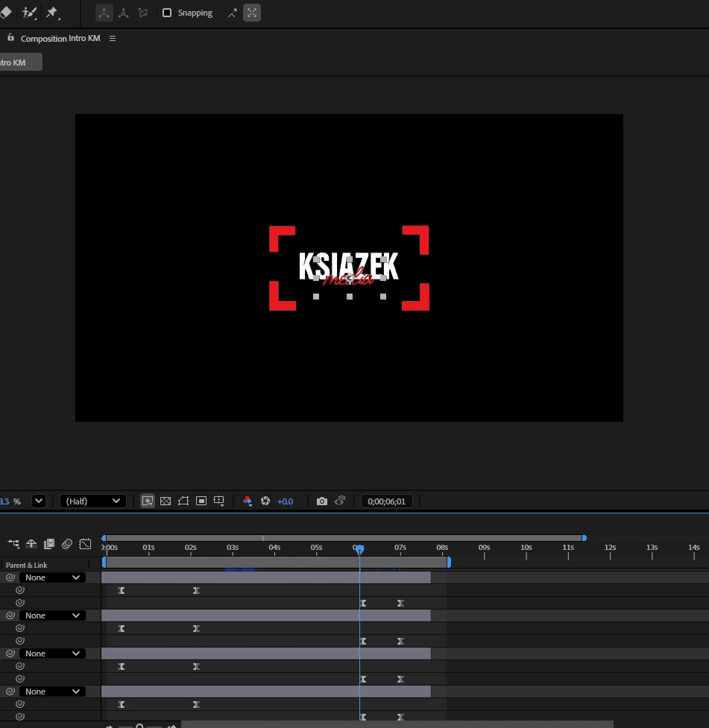Enable frame blending for the composition
Image resolution: width=709 pixels, height=728 pixels.
49,544
